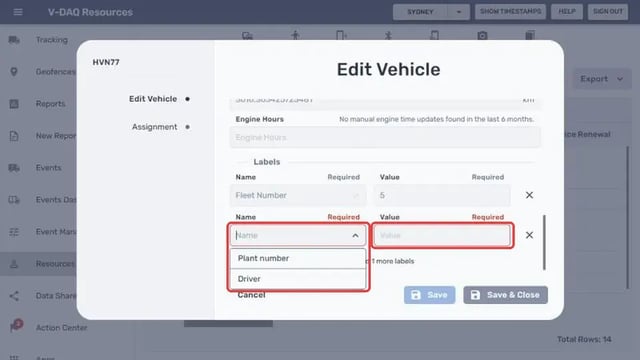
Task: Click the SYDNEY button
Action: click(x=420, y=12)
